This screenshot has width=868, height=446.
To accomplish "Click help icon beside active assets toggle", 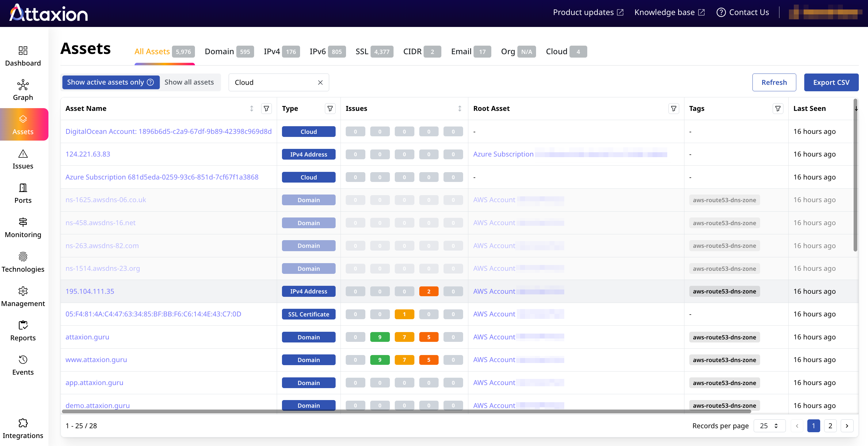I will pos(150,82).
